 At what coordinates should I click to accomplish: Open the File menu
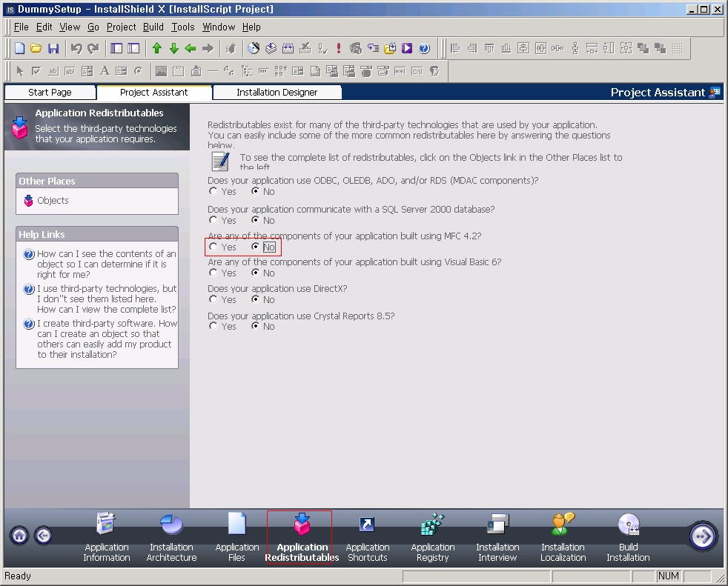tap(21, 27)
